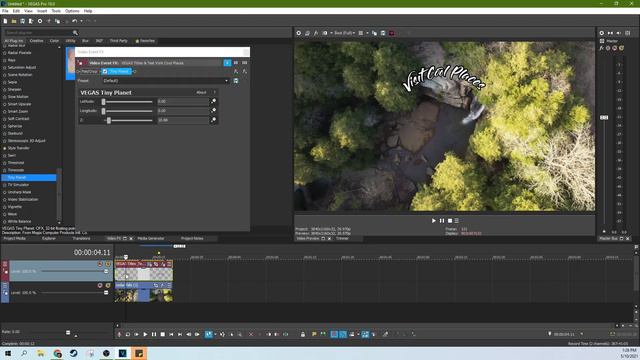
Task: Click Stop under the video preview
Action: click(450, 221)
